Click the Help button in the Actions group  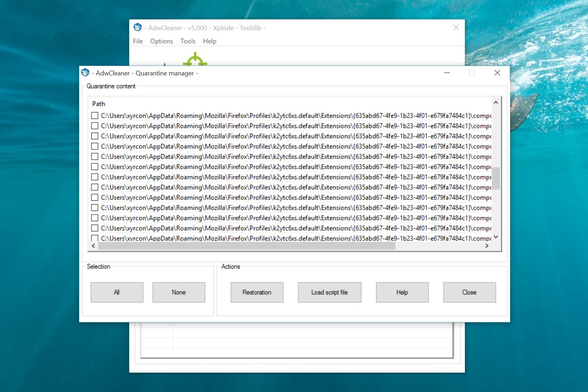click(x=402, y=292)
